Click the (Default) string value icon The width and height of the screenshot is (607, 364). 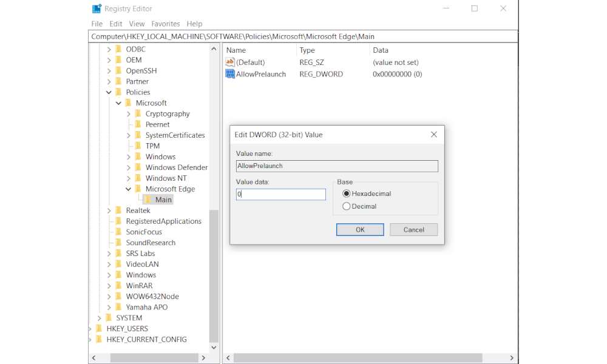230,62
